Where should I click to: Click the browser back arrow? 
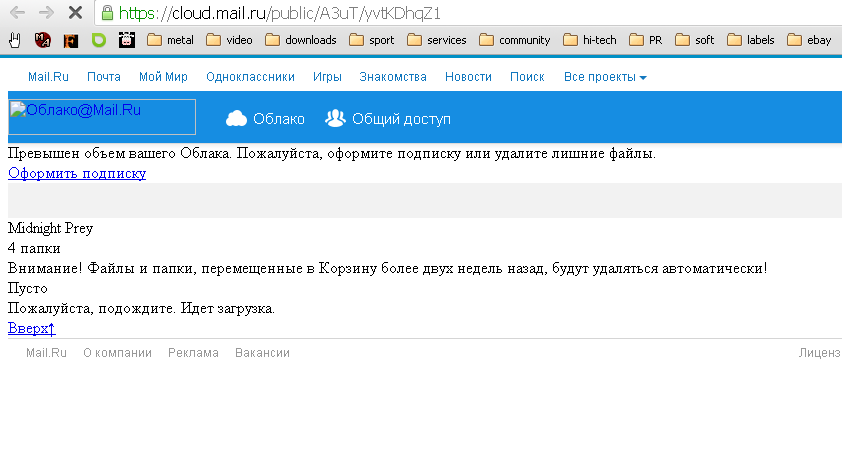pos(17,12)
